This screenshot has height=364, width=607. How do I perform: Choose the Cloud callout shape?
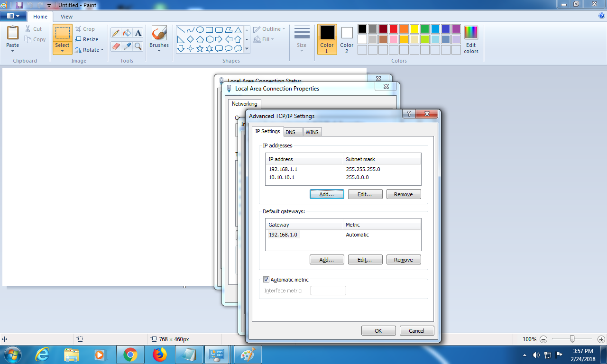click(x=238, y=48)
